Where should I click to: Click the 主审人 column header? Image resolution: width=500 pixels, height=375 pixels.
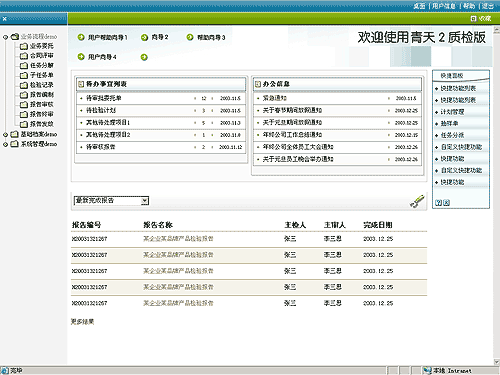pyautogui.click(x=335, y=225)
